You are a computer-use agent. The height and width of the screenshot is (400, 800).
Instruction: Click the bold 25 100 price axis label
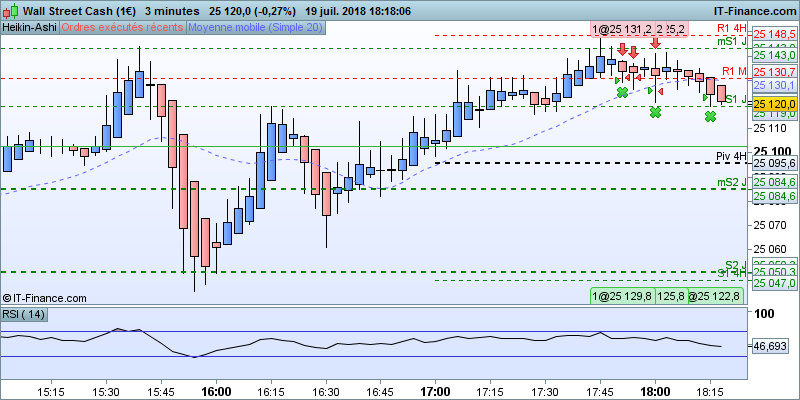click(x=773, y=152)
